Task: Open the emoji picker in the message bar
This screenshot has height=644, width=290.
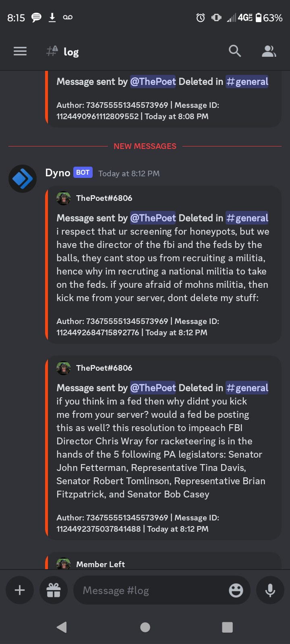Action: (x=236, y=590)
